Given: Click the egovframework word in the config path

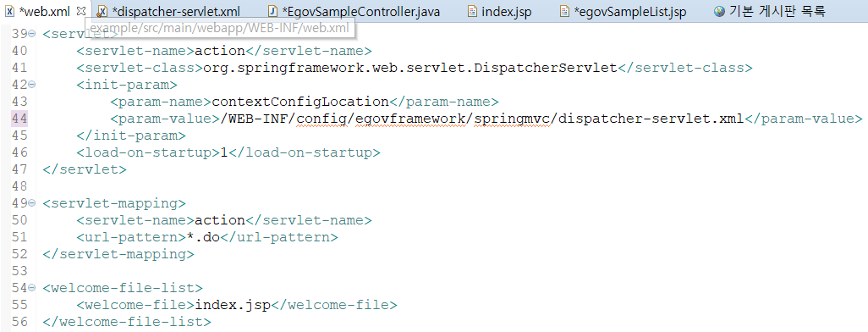Looking at the screenshot, I should 411,119.
